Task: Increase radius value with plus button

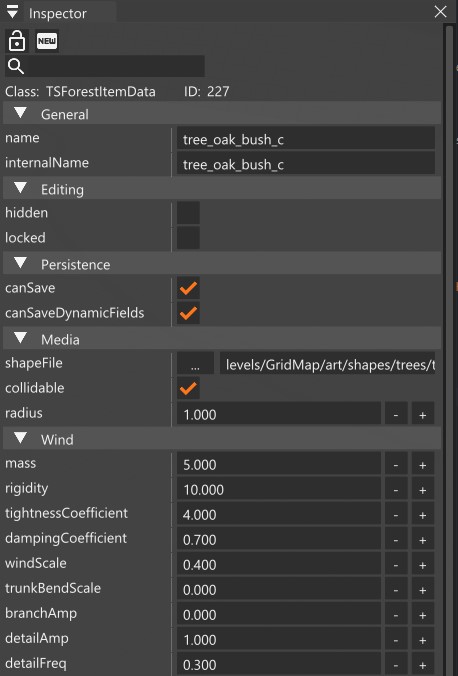Action: click(x=423, y=415)
